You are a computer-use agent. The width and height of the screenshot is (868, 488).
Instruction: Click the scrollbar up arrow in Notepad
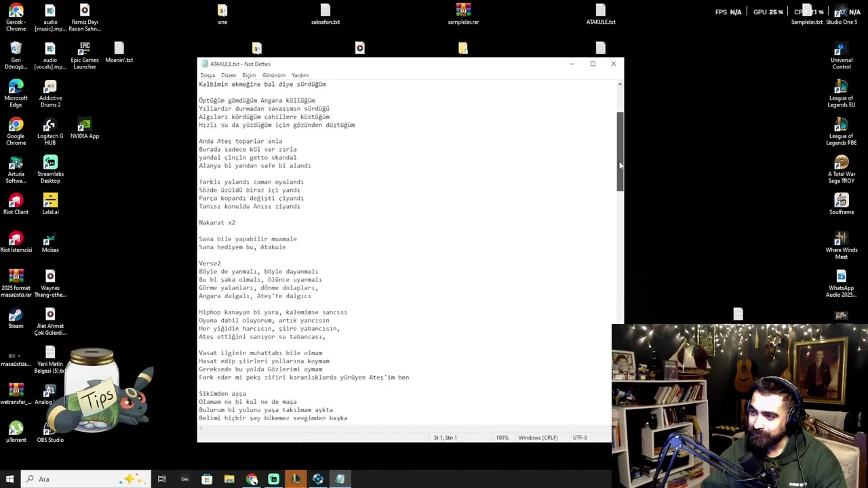(620, 84)
